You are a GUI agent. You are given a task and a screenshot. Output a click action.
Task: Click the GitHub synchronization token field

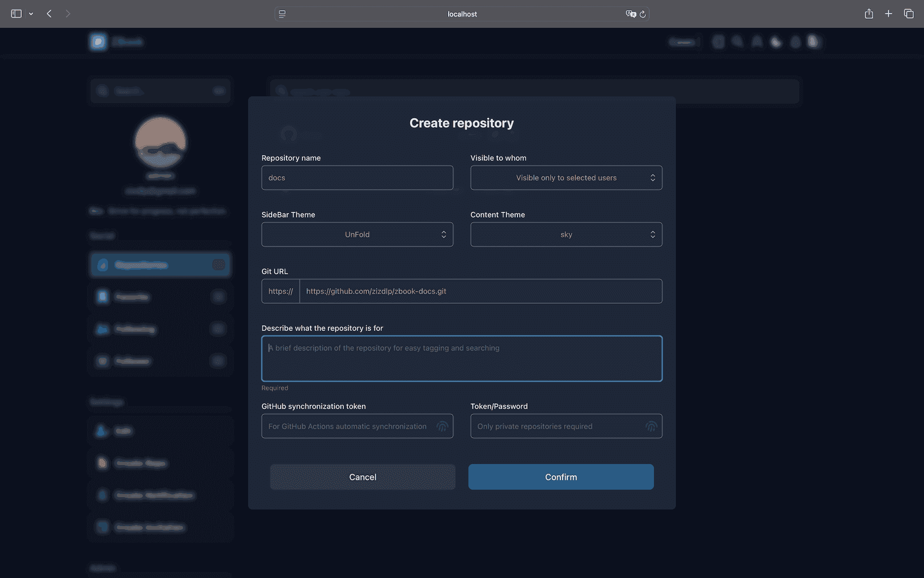click(357, 426)
